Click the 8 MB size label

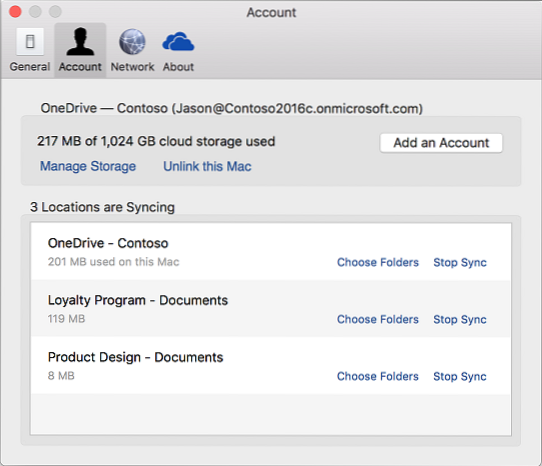point(61,376)
